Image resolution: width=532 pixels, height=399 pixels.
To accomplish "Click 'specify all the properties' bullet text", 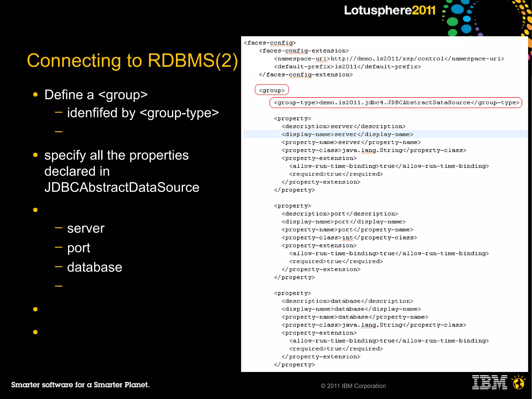I will [116, 155].
